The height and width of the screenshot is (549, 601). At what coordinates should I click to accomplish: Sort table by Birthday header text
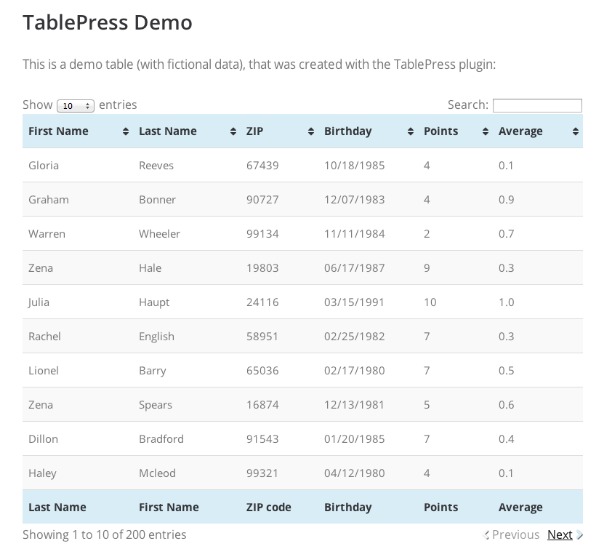[x=347, y=131]
